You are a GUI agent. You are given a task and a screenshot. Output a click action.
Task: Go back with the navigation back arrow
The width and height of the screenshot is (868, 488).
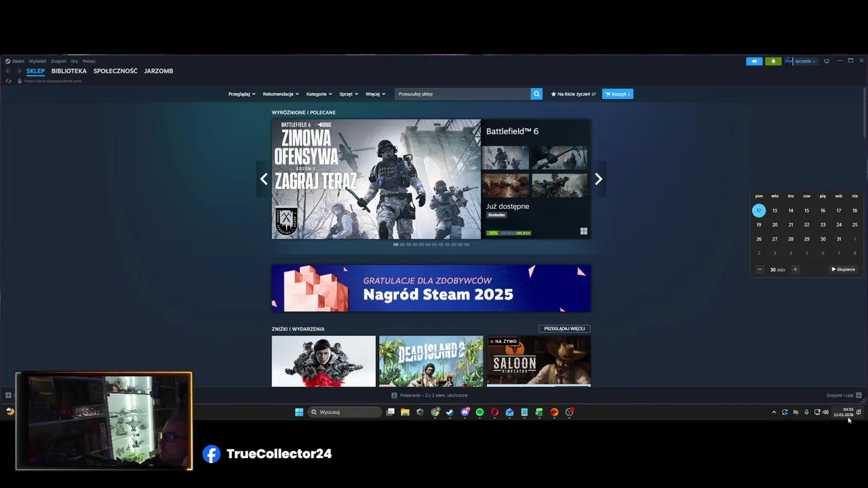tap(8, 71)
